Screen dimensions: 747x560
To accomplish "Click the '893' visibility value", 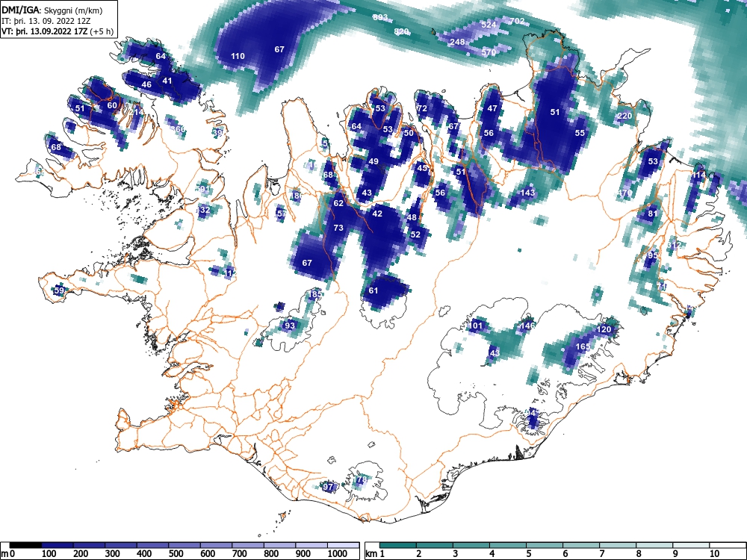I will click(x=379, y=18).
